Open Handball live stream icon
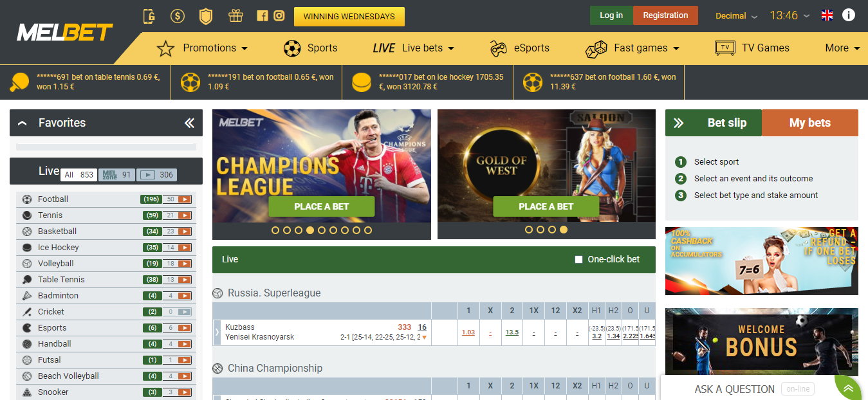This screenshot has height=400, width=868. (x=185, y=344)
